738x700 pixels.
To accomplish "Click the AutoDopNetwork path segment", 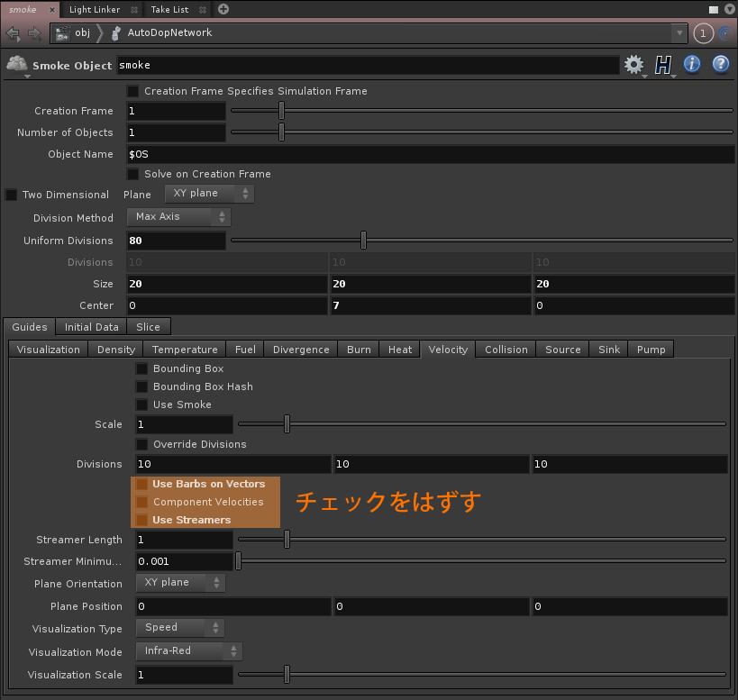I will click(x=169, y=32).
